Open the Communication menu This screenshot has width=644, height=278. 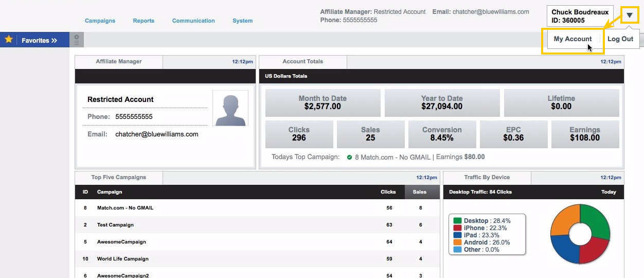pos(193,21)
